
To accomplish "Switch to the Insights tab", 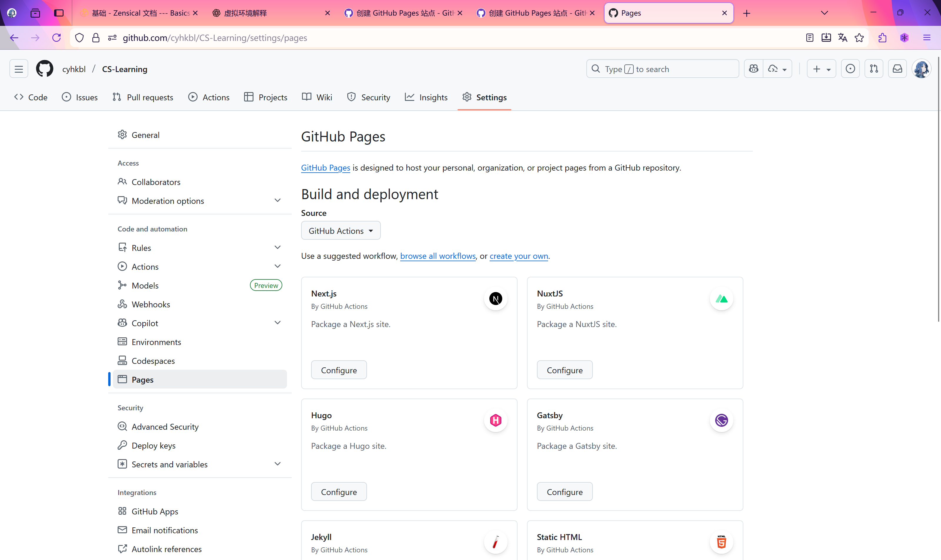I will coord(426,97).
